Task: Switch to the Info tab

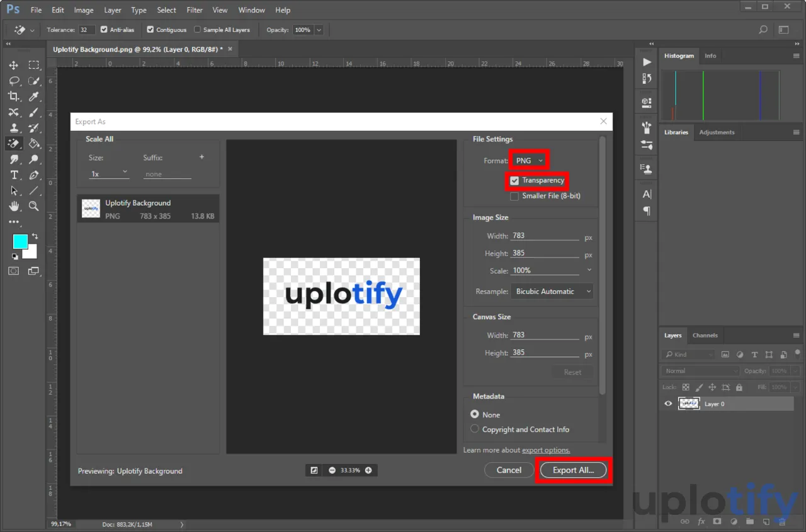Action: [x=710, y=56]
